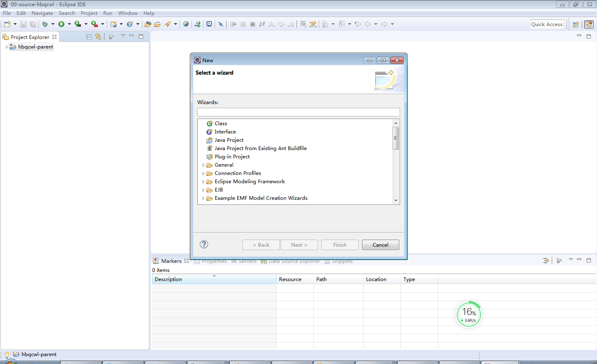Screen dimensions: 597x364
Task: Expand the Eclipse Modeling Framework folder
Action: point(203,182)
